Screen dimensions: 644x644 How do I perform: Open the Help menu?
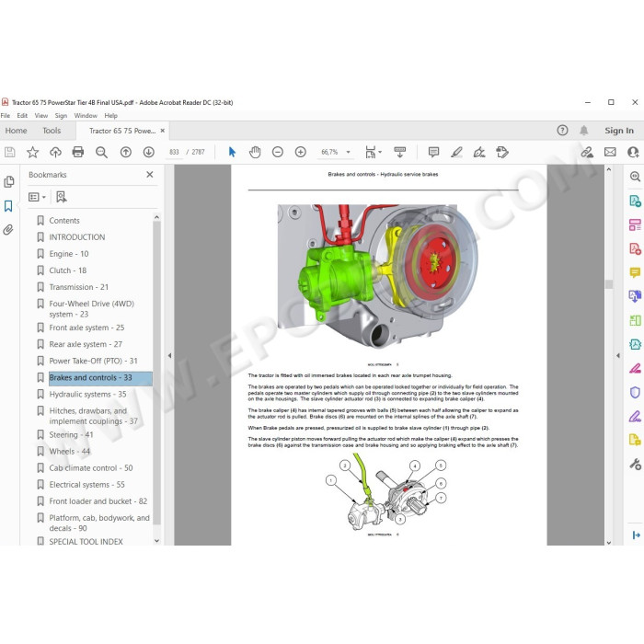coord(111,116)
